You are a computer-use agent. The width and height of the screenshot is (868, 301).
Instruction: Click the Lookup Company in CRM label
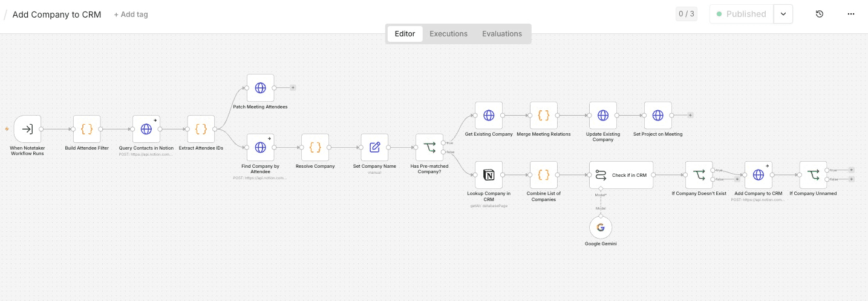[489, 196]
